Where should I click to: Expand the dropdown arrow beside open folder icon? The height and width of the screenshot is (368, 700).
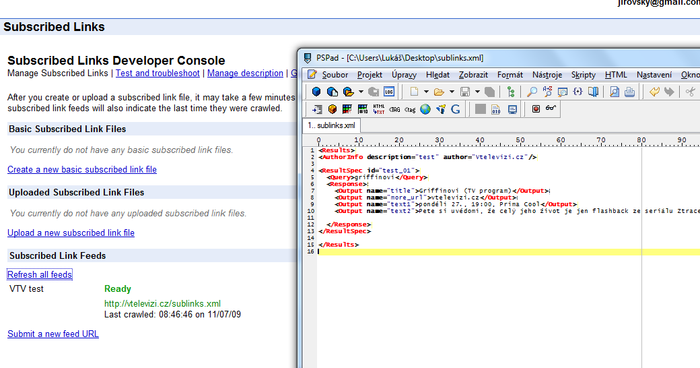(x=451, y=92)
